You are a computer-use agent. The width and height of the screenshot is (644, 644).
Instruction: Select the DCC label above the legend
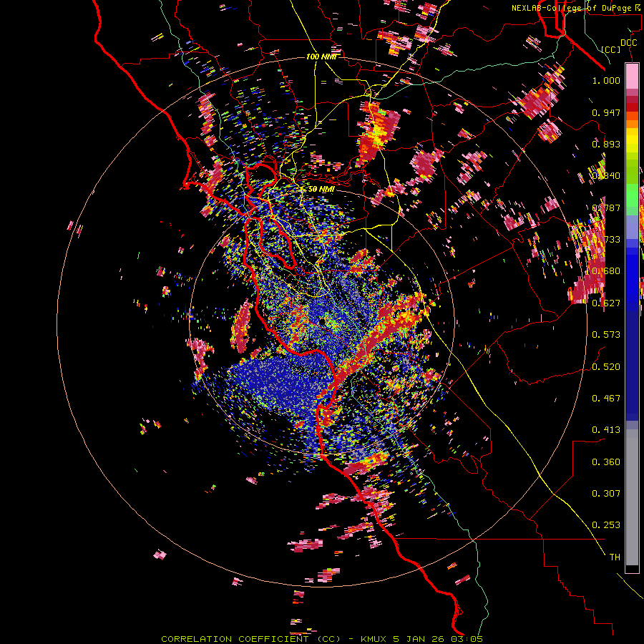click(x=628, y=43)
